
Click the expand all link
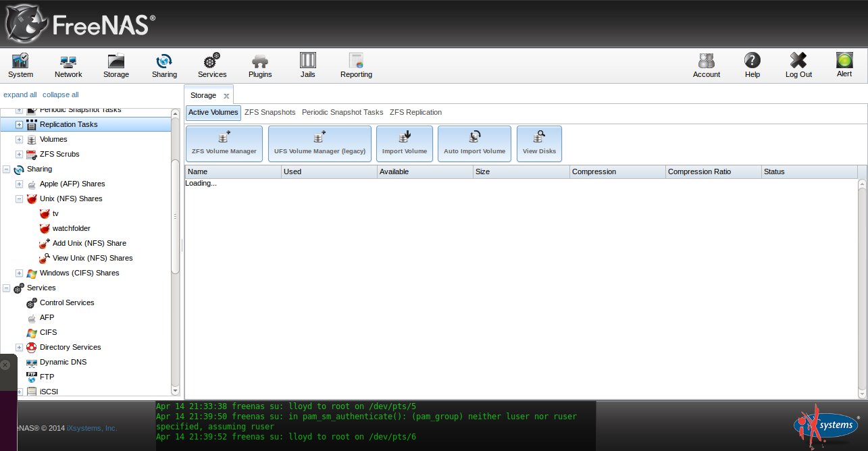click(x=20, y=95)
